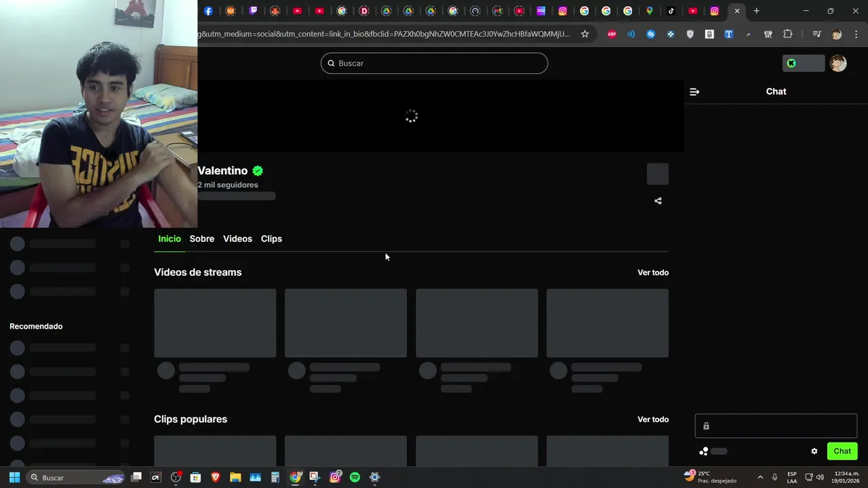Viewport: 868px width, 488px height.
Task: Click the Valentino channel name
Action: point(222,171)
